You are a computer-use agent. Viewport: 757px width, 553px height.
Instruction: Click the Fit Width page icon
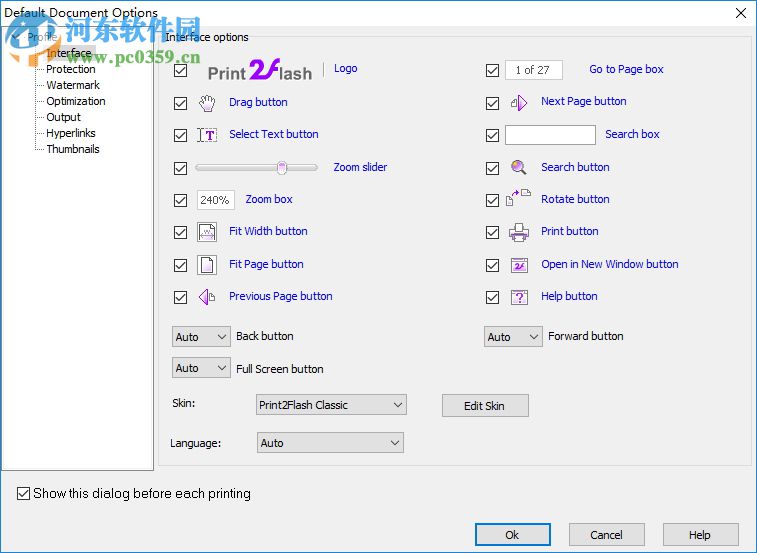pyautogui.click(x=207, y=232)
